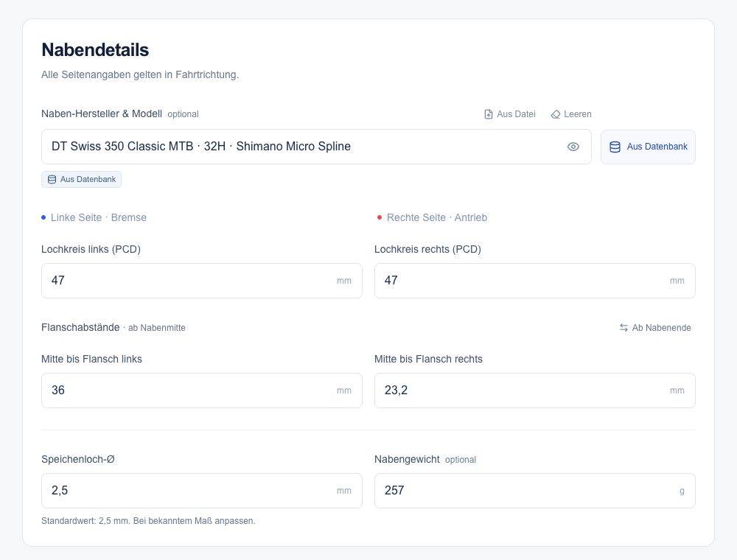The image size is (737, 560).
Task: Click the Speichenloch-Ø input field
Action: tap(202, 491)
